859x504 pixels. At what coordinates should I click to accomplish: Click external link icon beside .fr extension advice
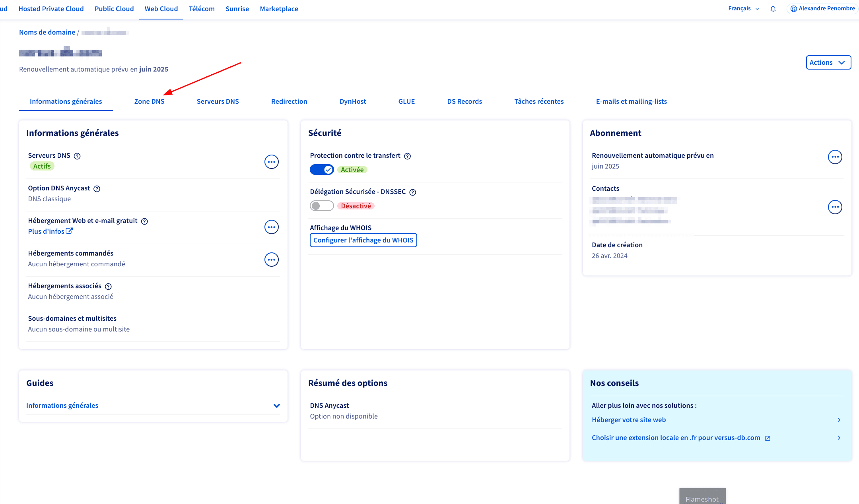pos(768,438)
